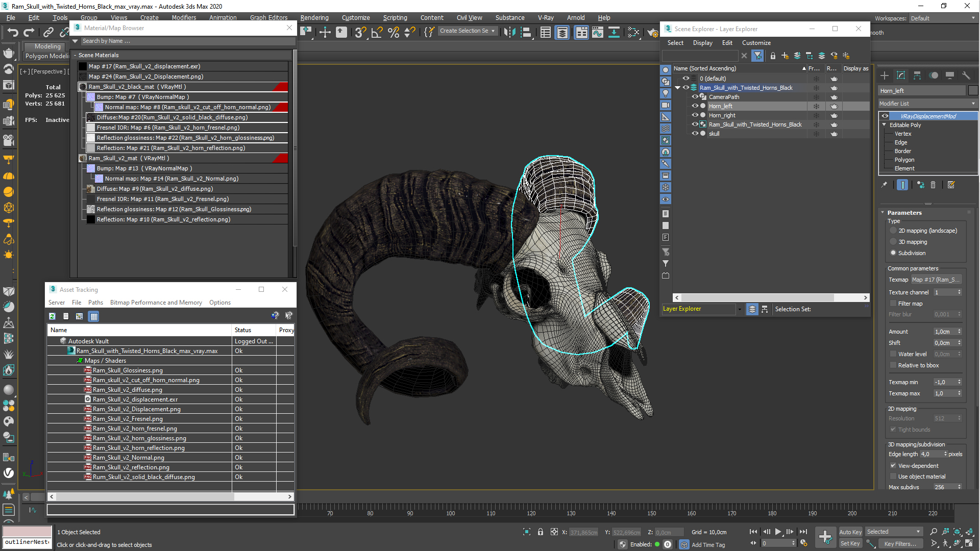Enable the Water level checkbox
This screenshot has width=980, height=551.
(x=893, y=354)
